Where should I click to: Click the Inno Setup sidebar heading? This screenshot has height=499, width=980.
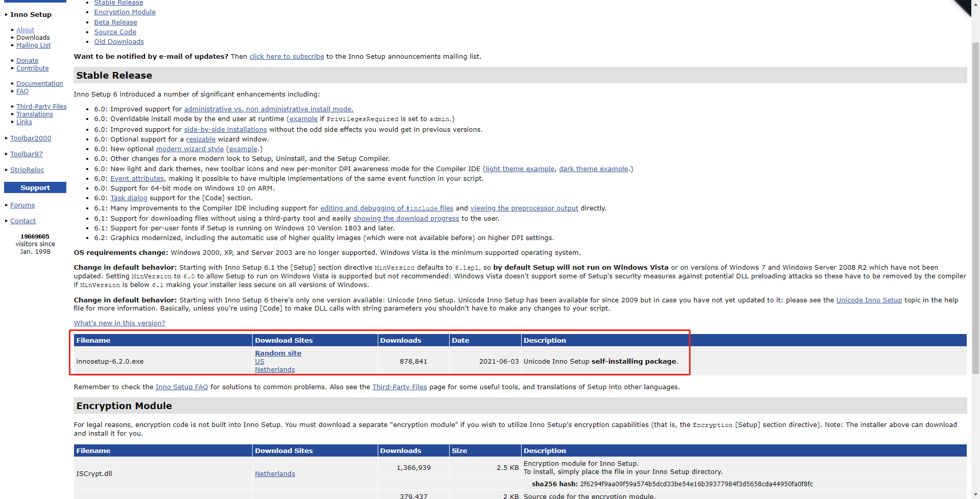31,15
